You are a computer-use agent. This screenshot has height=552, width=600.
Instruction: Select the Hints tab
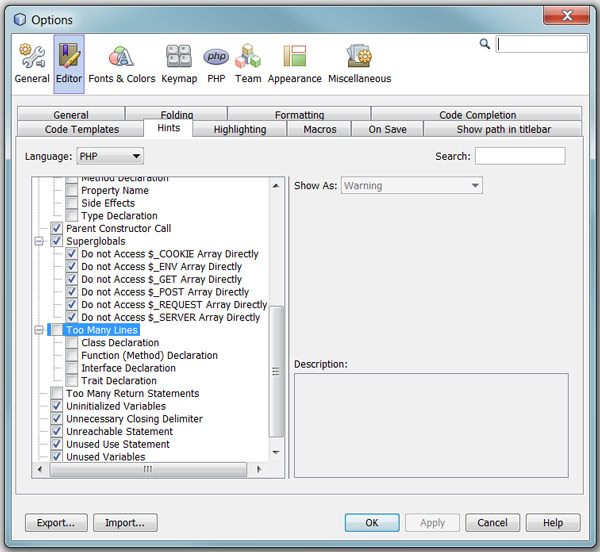[x=168, y=128]
